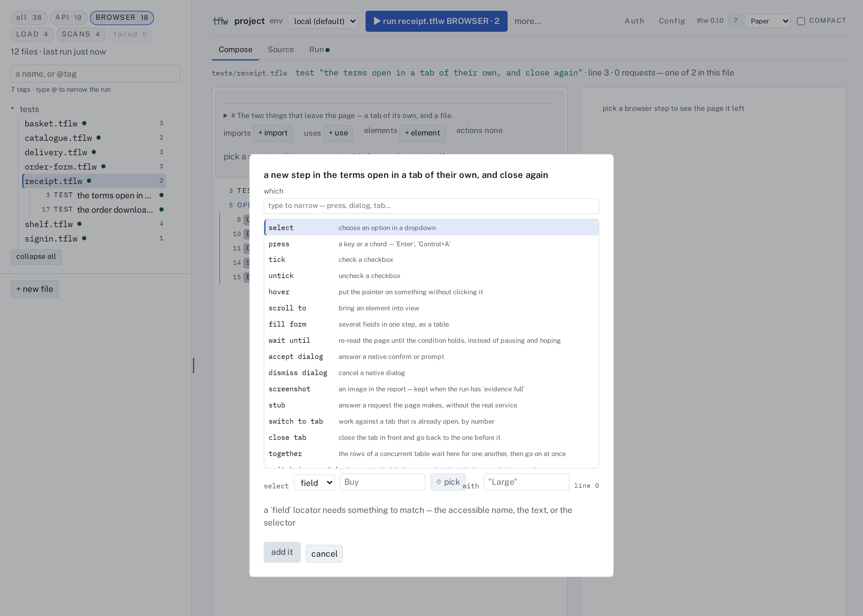Select the Compose tab

click(235, 49)
